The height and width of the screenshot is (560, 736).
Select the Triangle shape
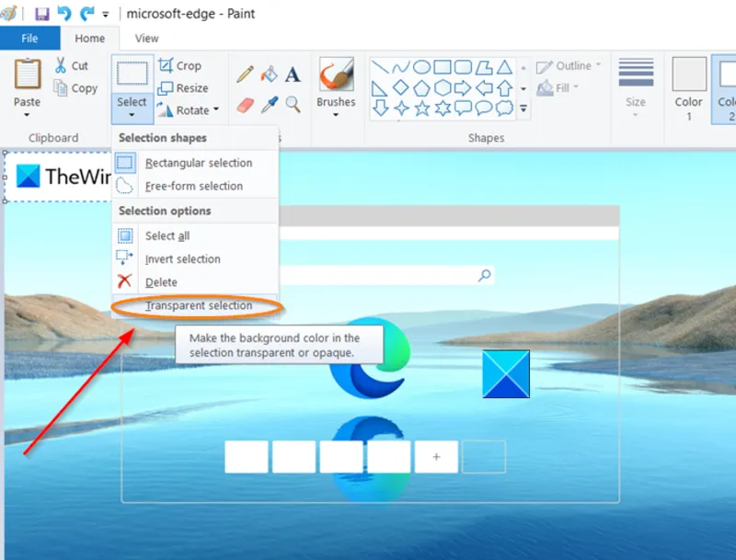tap(504, 67)
